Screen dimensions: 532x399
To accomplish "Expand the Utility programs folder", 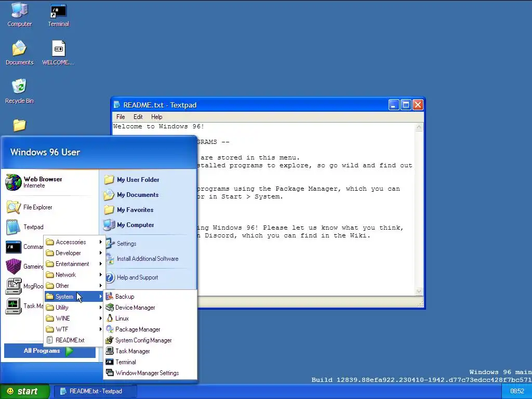I will 74,308.
